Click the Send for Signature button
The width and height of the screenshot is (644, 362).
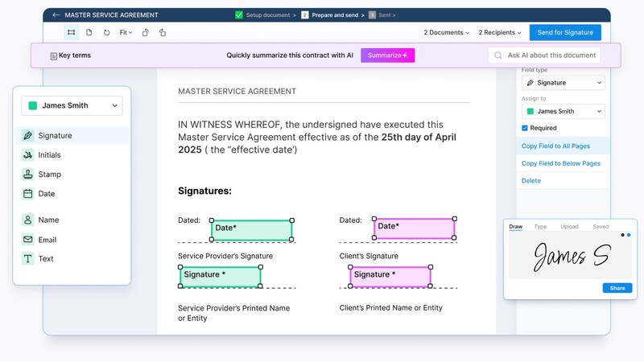pyautogui.click(x=565, y=33)
